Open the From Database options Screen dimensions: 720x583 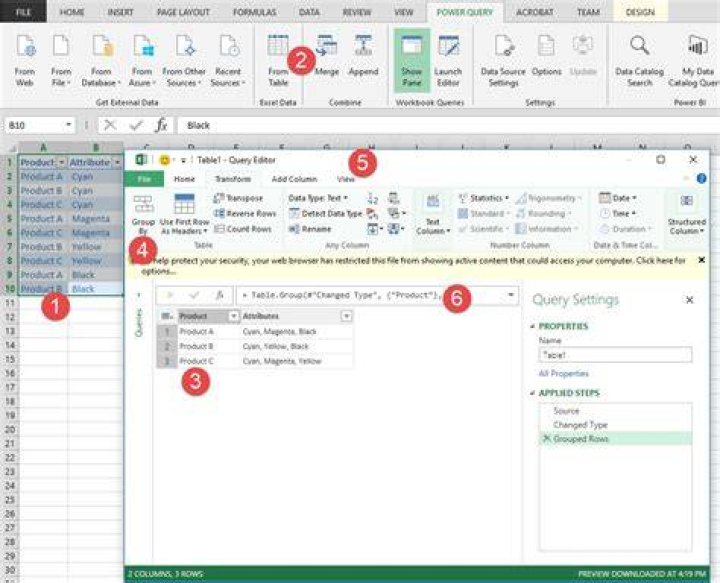pos(101,60)
